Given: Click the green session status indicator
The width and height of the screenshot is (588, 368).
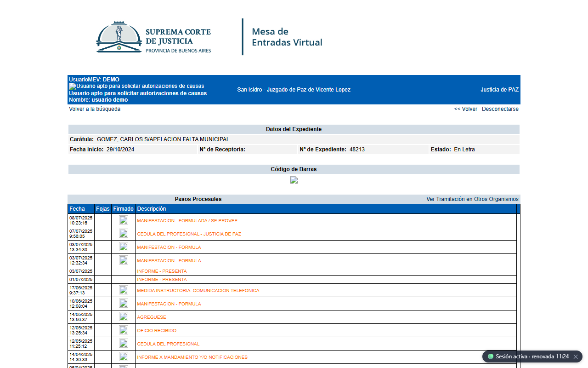Looking at the screenshot, I should (x=491, y=356).
